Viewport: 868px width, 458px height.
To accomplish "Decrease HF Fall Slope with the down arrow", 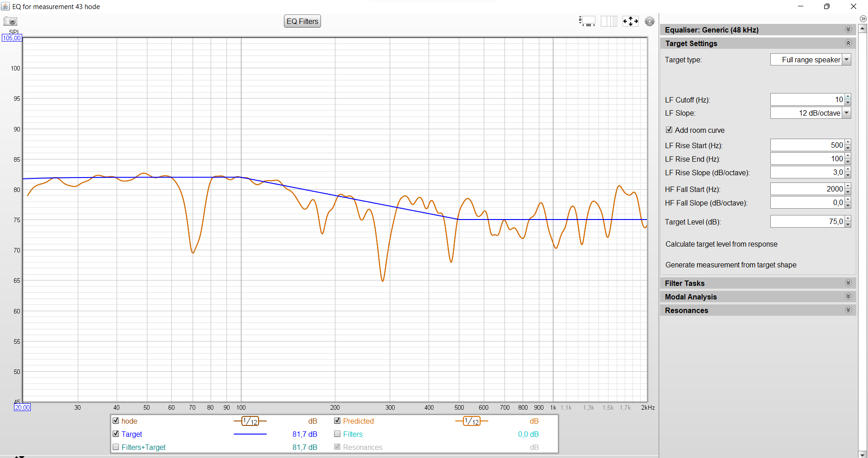I will pyautogui.click(x=848, y=206).
